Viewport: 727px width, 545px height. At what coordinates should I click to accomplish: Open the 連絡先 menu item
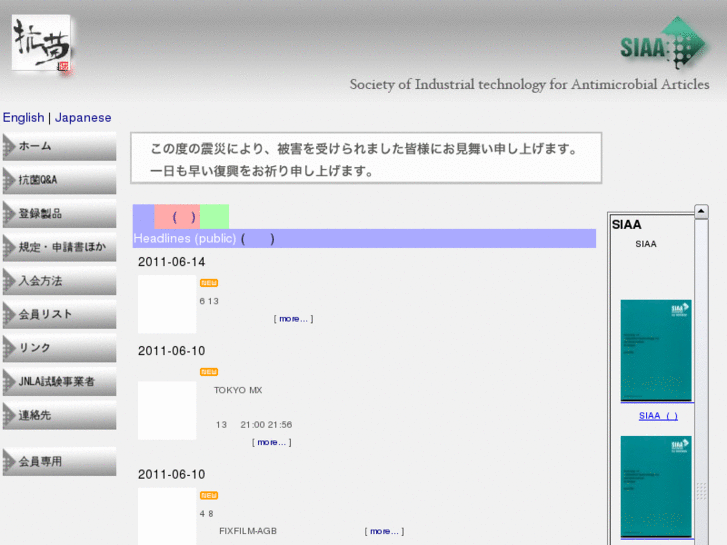(x=59, y=415)
